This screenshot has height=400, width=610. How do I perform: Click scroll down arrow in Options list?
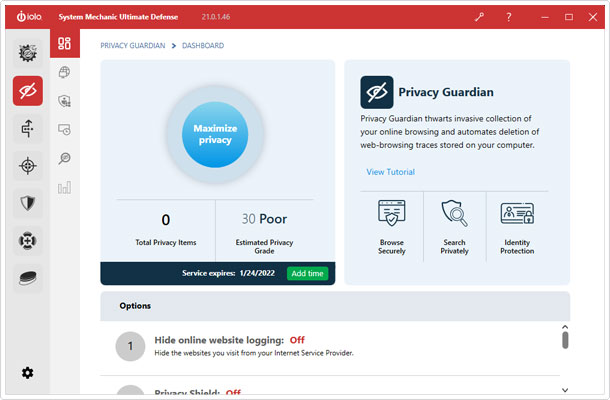click(565, 390)
